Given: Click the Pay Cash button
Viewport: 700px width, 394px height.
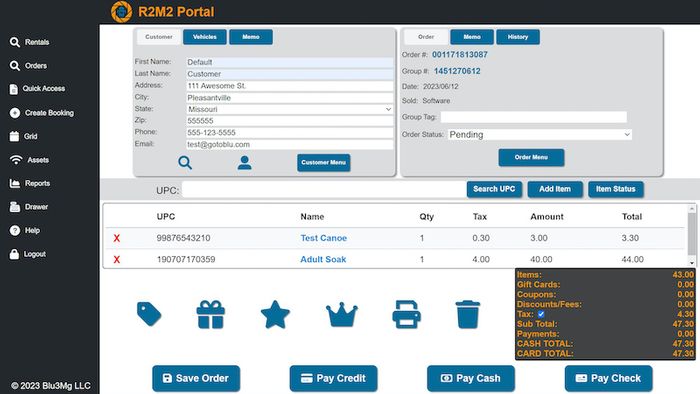Looking at the screenshot, I should (471, 378).
